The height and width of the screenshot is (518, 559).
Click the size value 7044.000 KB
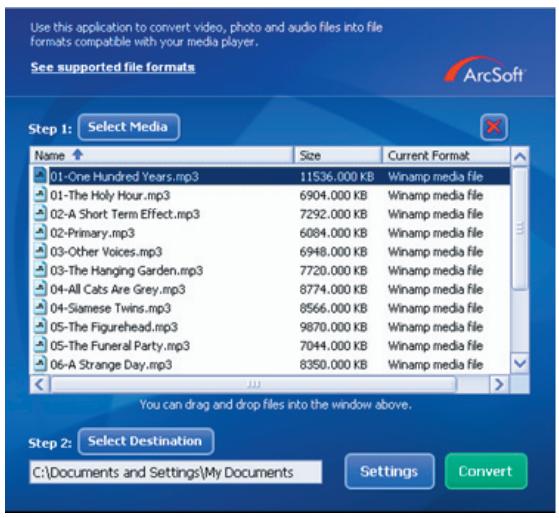point(333,346)
